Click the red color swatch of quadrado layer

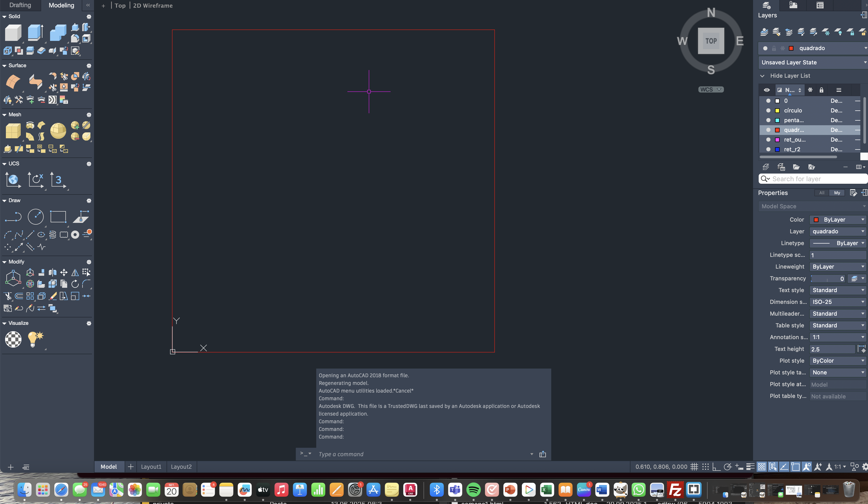coord(777,130)
